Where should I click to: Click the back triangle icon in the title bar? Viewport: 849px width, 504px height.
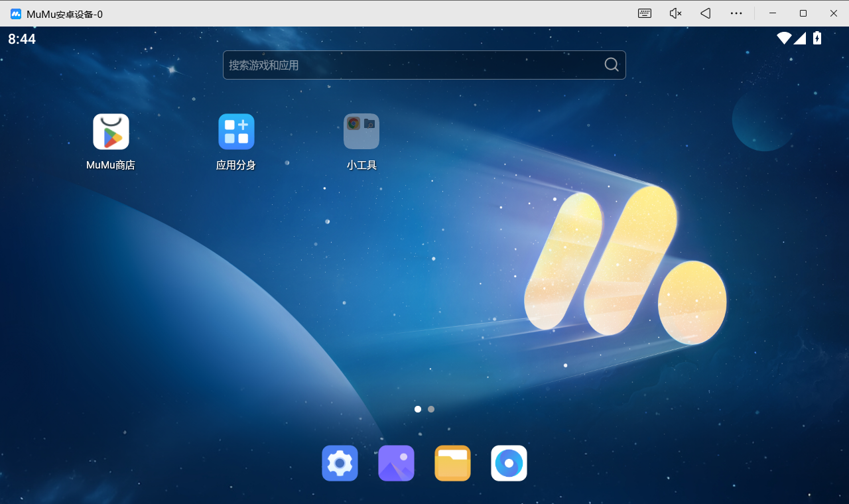(706, 13)
